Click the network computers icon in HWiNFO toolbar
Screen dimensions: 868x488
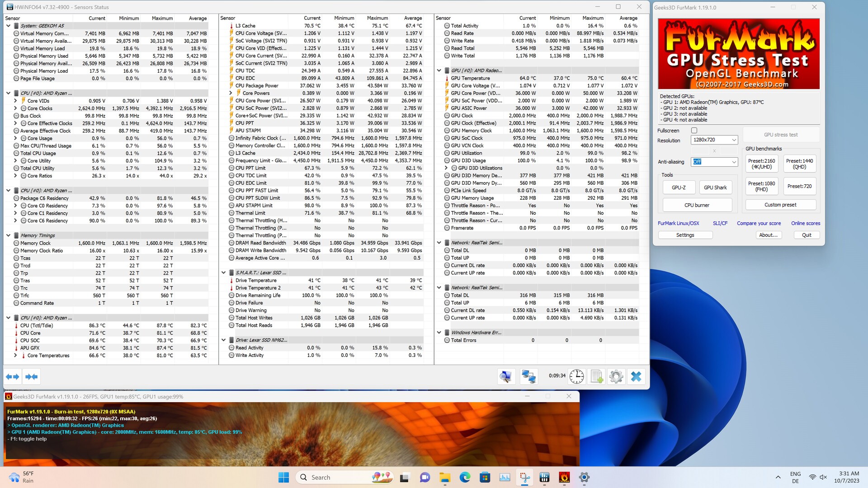point(528,376)
